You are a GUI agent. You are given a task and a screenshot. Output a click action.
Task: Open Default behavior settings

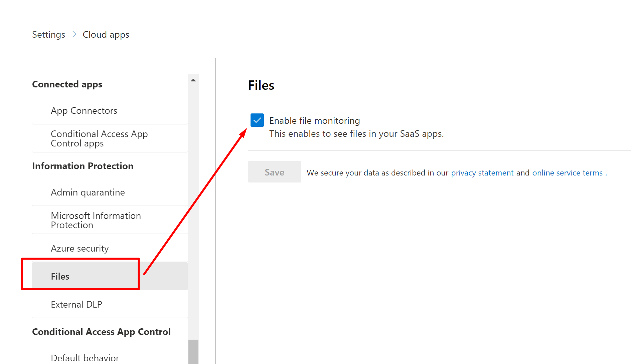tap(85, 358)
